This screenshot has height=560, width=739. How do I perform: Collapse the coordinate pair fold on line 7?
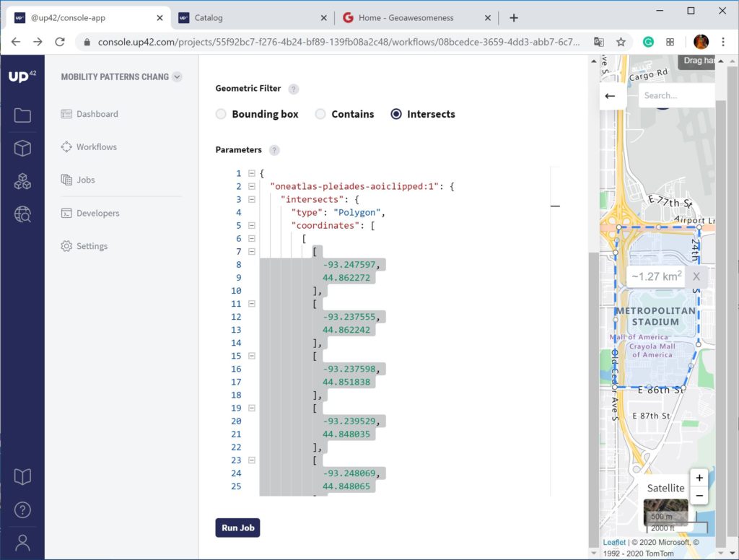252,252
